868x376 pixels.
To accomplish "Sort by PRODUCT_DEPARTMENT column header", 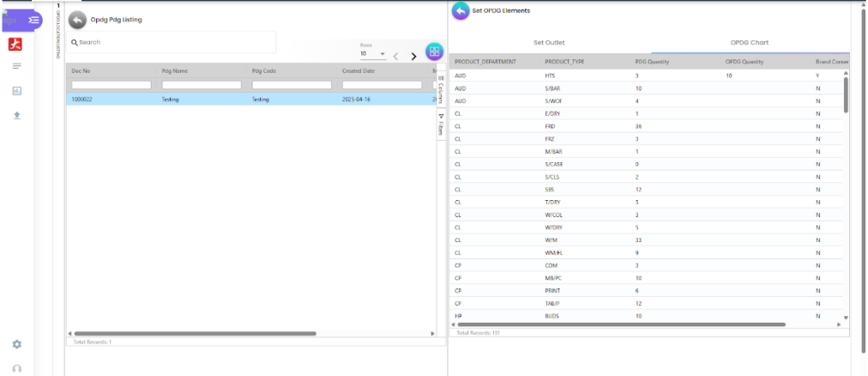I will (x=485, y=62).
